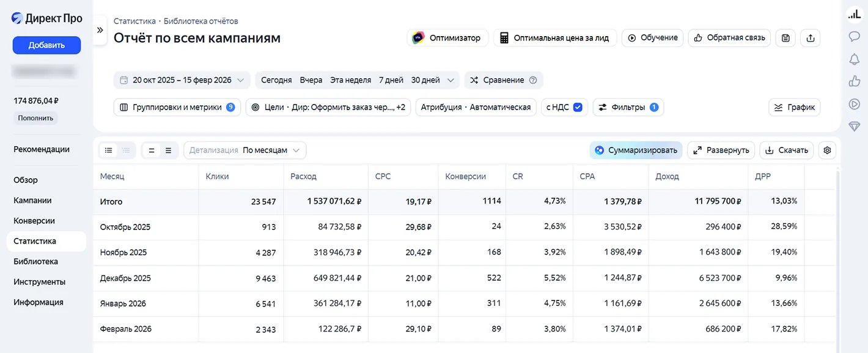The image size is (868, 353).
Task: Download the report with Скачать
Action: pos(787,150)
